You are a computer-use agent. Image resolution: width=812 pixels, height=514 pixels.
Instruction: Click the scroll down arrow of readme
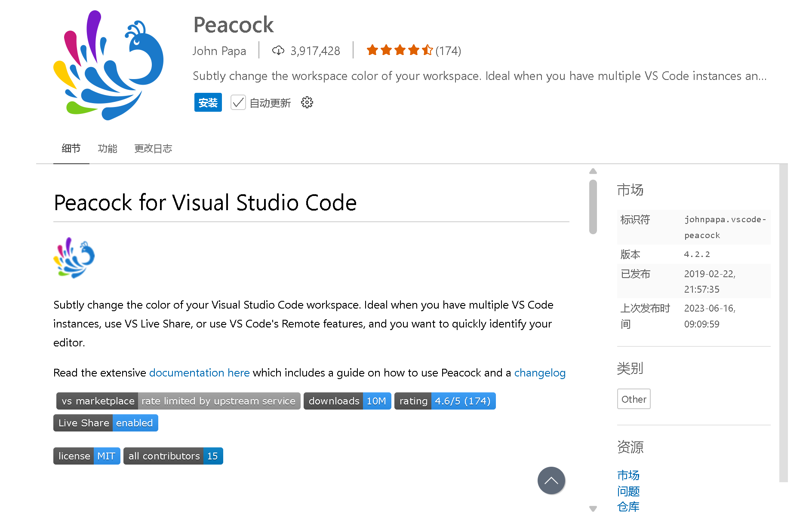coord(593,508)
